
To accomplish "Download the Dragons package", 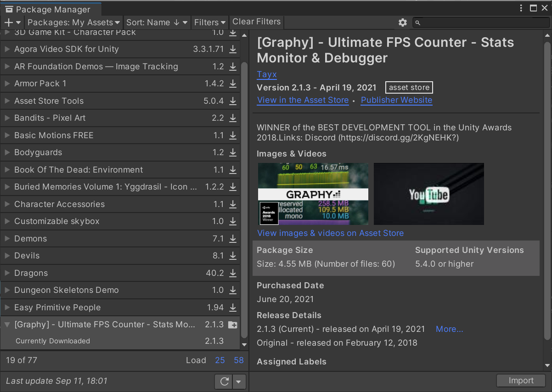I will click(233, 273).
